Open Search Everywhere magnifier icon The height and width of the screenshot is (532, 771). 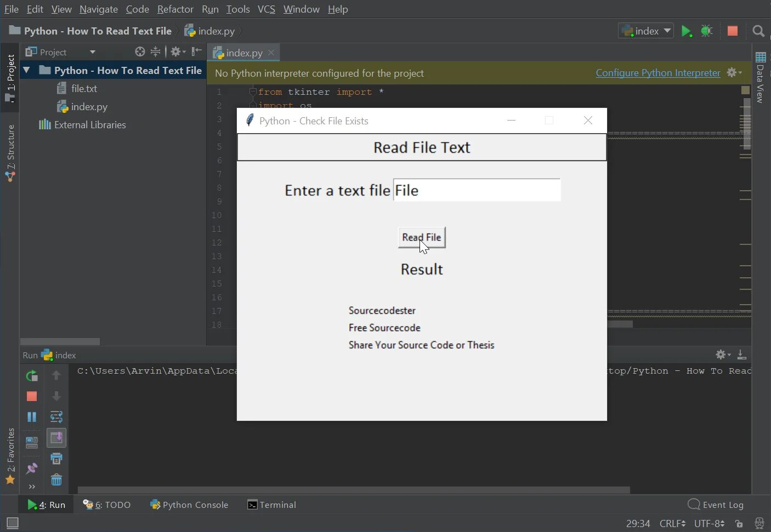pyautogui.click(x=758, y=31)
